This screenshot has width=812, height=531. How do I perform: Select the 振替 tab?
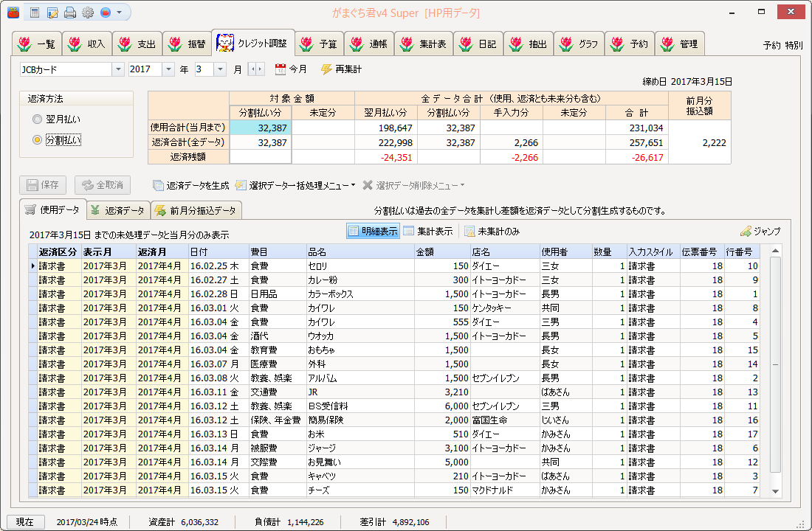(x=187, y=44)
